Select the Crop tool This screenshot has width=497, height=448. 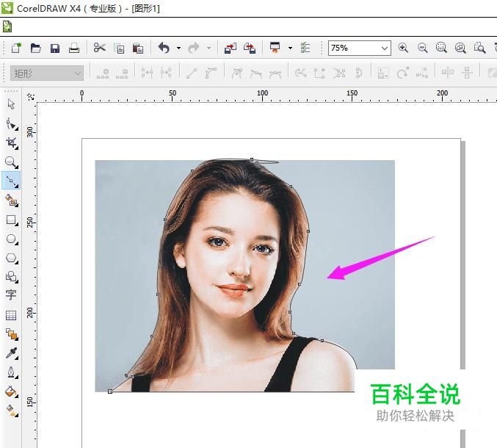(x=12, y=143)
